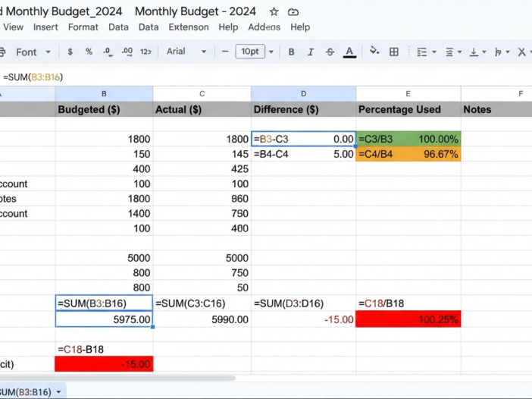Select column E header

pos(408,94)
